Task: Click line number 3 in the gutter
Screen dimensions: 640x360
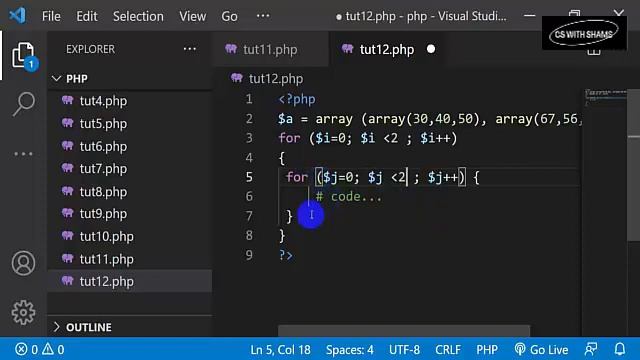Action: (249, 138)
